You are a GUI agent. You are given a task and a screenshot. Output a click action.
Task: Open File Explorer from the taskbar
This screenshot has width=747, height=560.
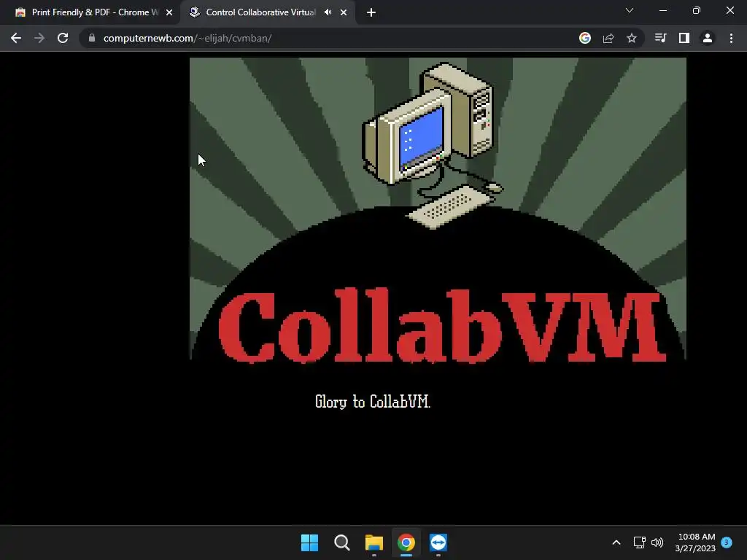[374, 542]
